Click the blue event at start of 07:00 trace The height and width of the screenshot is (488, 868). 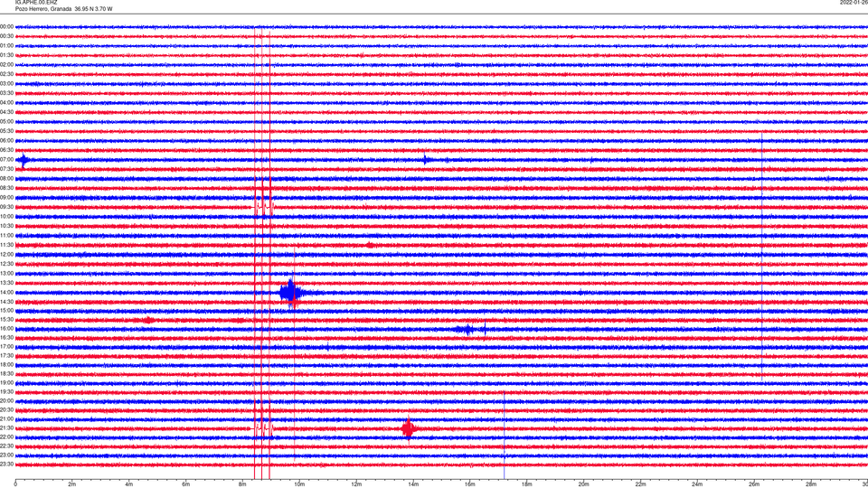(x=24, y=161)
